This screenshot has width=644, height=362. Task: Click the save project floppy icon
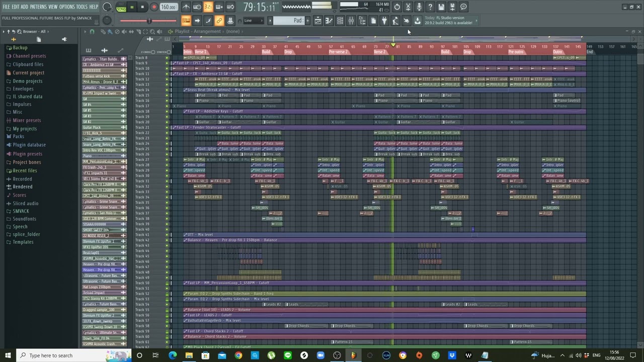441,7
